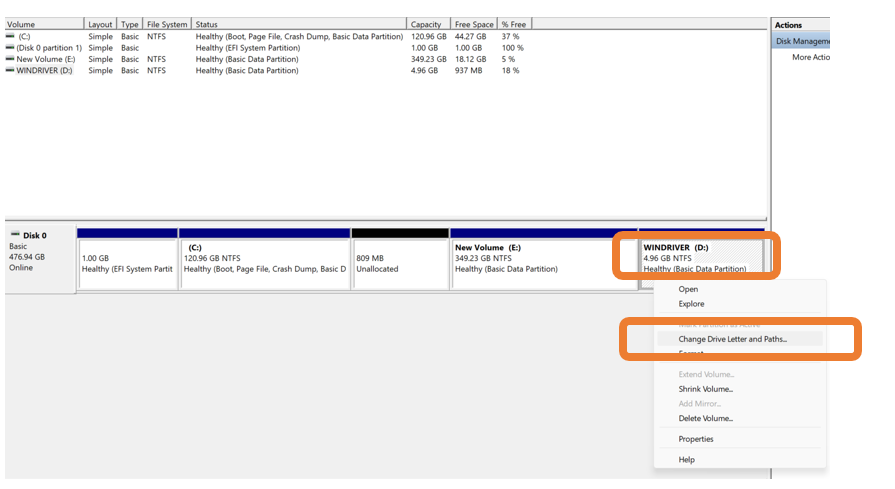The width and height of the screenshot is (895, 489).
Task: Choose Explore in the context menu
Action: click(x=691, y=304)
